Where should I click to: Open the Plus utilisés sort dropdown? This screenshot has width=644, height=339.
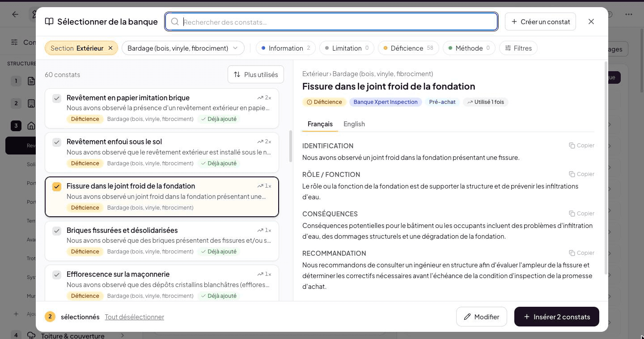coord(256,74)
